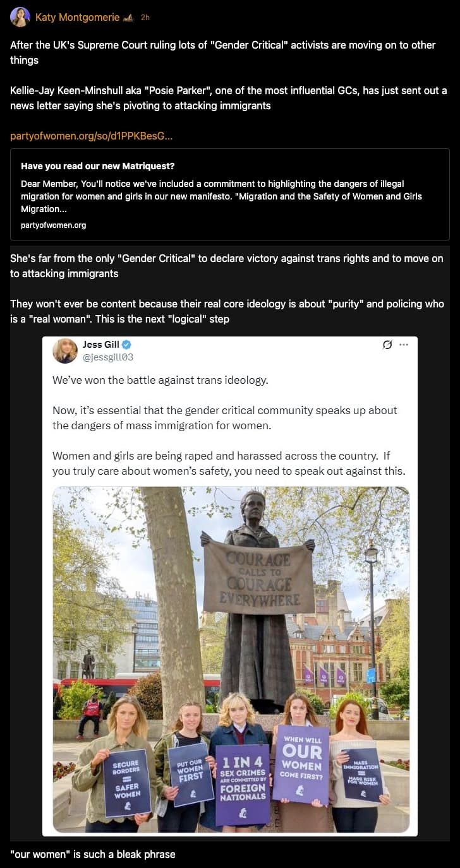Viewport: 460px width, 868px height.
Task: Open Katy Montgomerie's profile avatar
Action: (20, 17)
